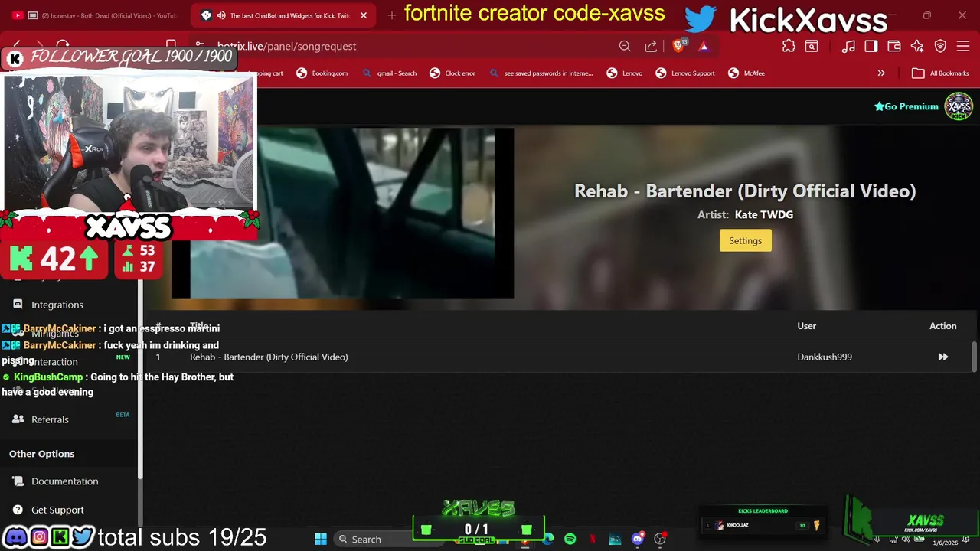Screen dimensions: 980x551
Task: Open the browser hamburger menu
Action: pos(963,46)
